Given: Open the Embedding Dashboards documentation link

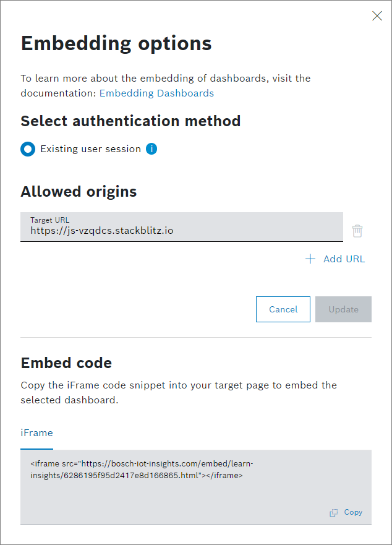Looking at the screenshot, I should pos(156,93).
